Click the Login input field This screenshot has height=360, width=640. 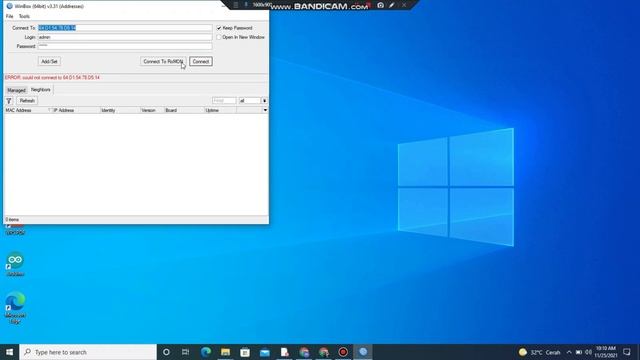pos(125,37)
